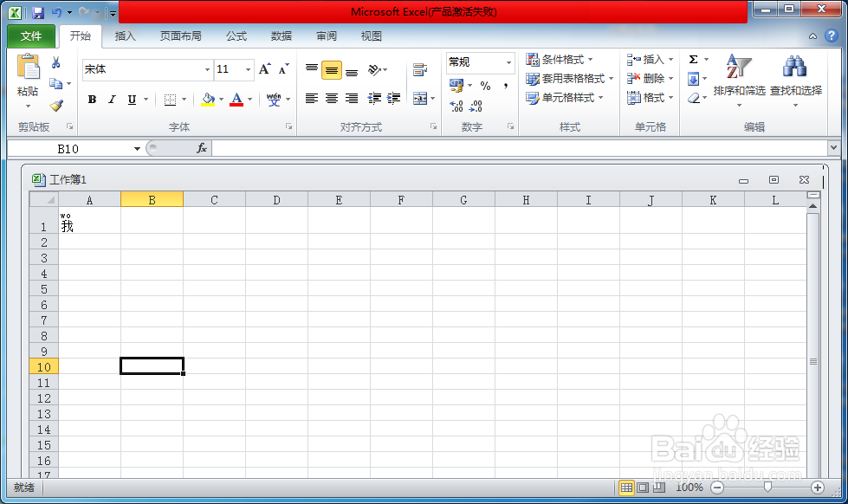Open number format 常规 dropdown

(508, 62)
